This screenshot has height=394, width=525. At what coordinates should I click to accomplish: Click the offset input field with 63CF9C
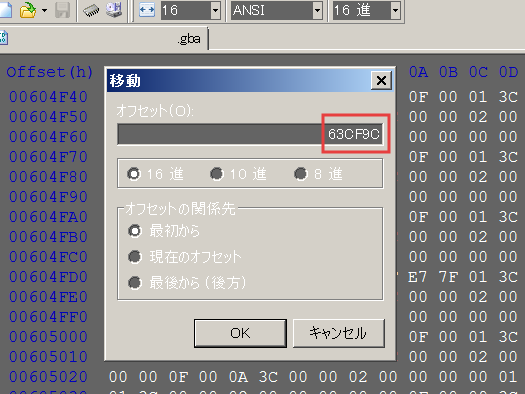tap(250, 134)
